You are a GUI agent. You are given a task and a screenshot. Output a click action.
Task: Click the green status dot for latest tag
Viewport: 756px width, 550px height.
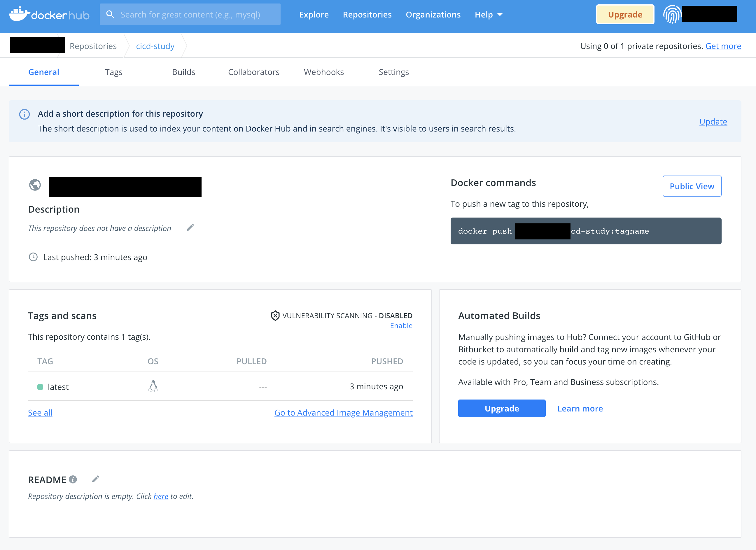(40, 387)
